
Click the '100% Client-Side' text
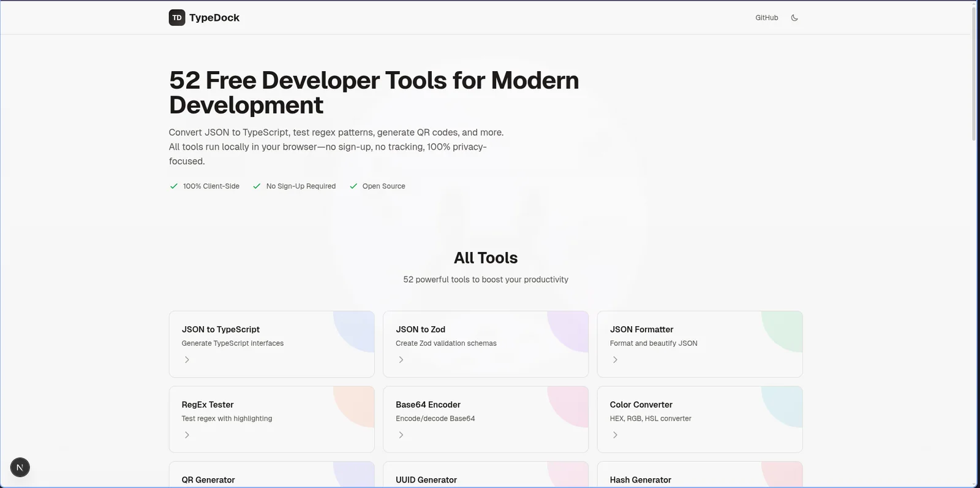tap(211, 186)
